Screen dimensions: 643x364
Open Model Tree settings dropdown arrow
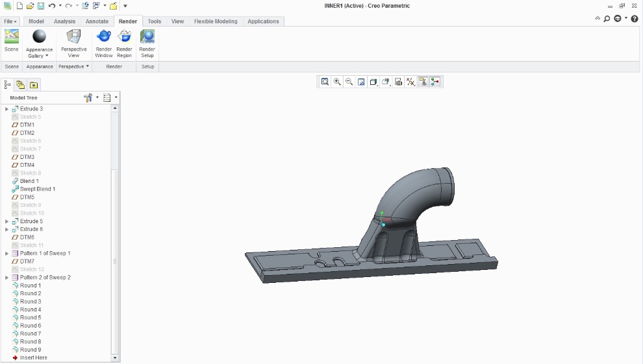tap(97, 97)
